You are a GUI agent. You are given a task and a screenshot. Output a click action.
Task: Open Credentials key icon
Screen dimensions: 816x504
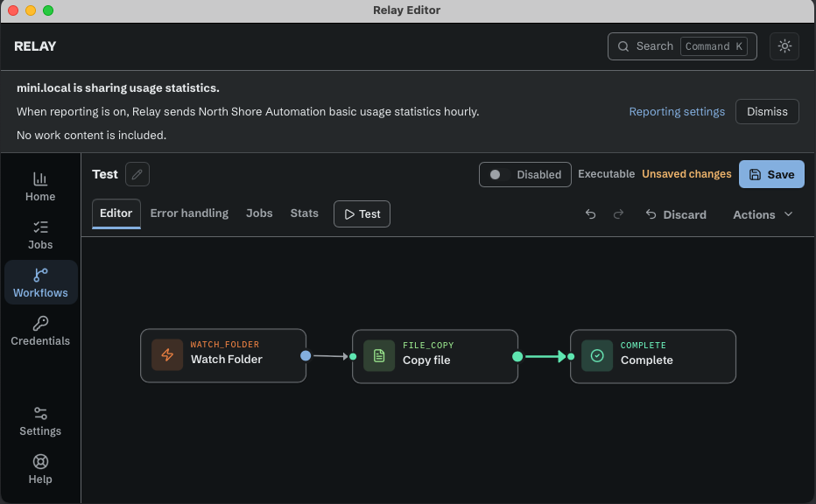[40, 324]
